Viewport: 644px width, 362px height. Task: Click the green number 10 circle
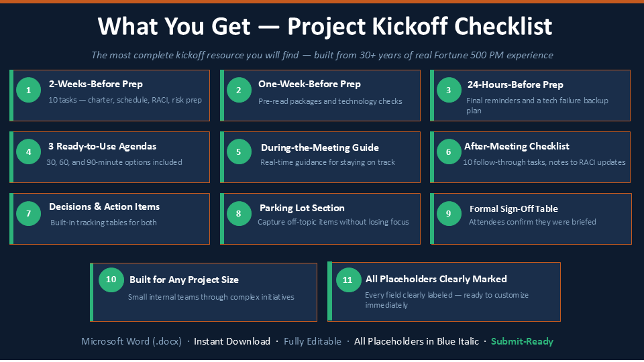tap(111, 280)
